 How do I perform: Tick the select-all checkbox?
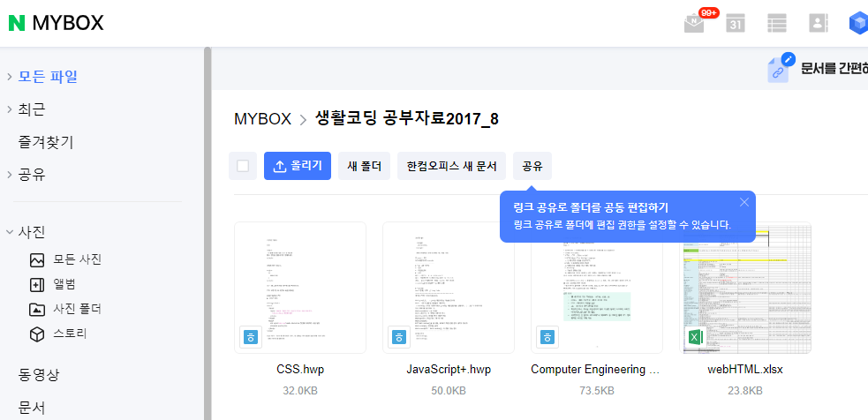(243, 166)
